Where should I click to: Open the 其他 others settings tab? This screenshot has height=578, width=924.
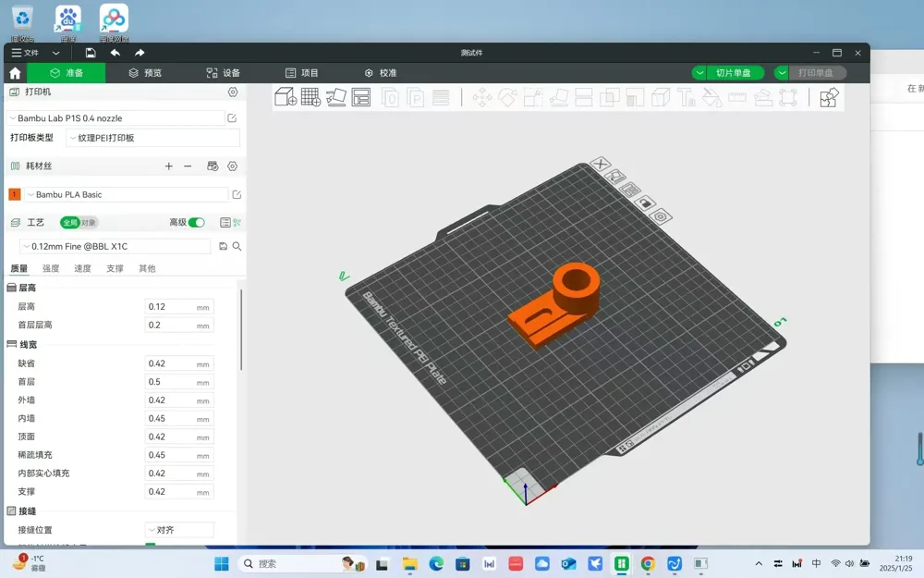pyautogui.click(x=147, y=268)
